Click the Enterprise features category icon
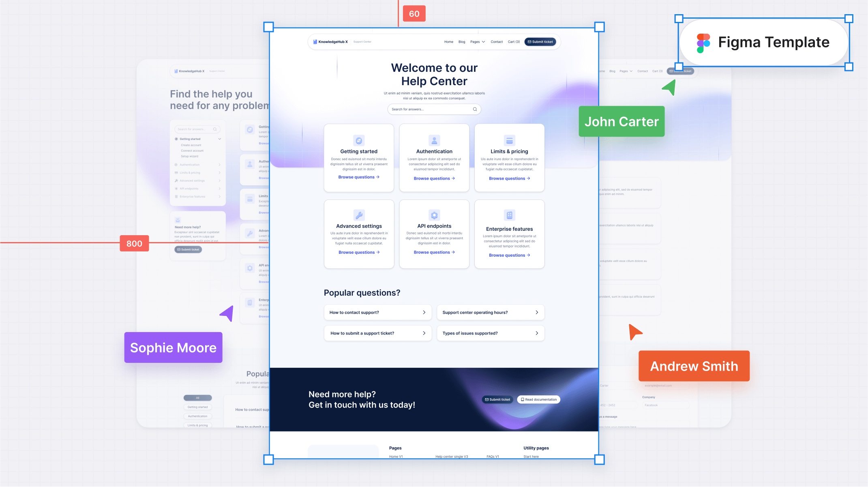The image size is (868, 487). (x=508, y=215)
